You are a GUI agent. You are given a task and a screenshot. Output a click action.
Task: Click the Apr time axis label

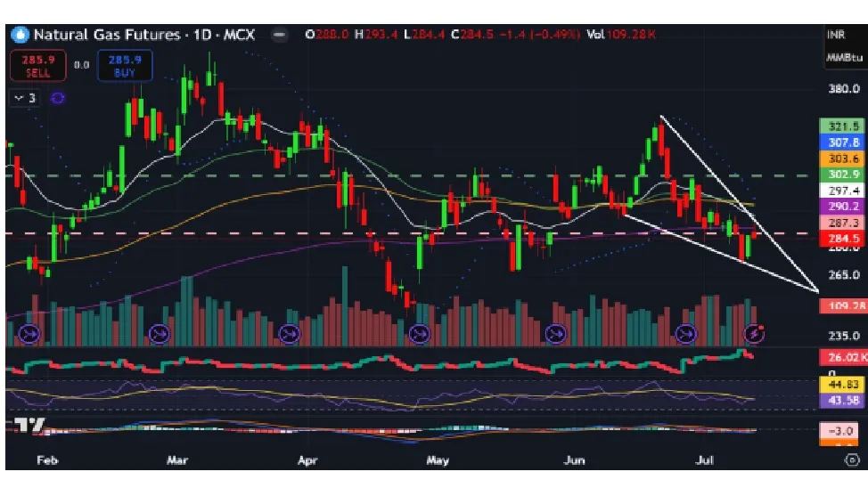(x=307, y=460)
